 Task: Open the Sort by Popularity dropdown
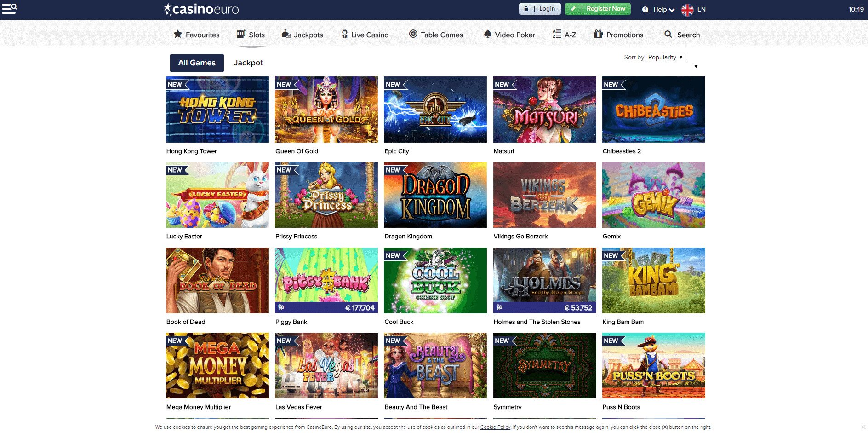coord(665,57)
